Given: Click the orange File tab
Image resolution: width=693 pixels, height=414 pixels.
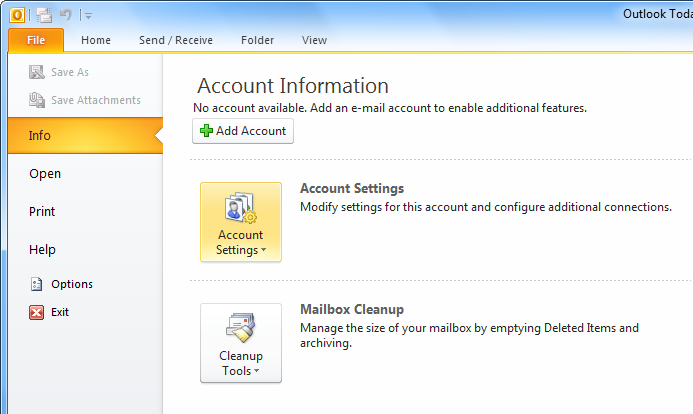Looking at the screenshot, I should [x=36, y=40].
